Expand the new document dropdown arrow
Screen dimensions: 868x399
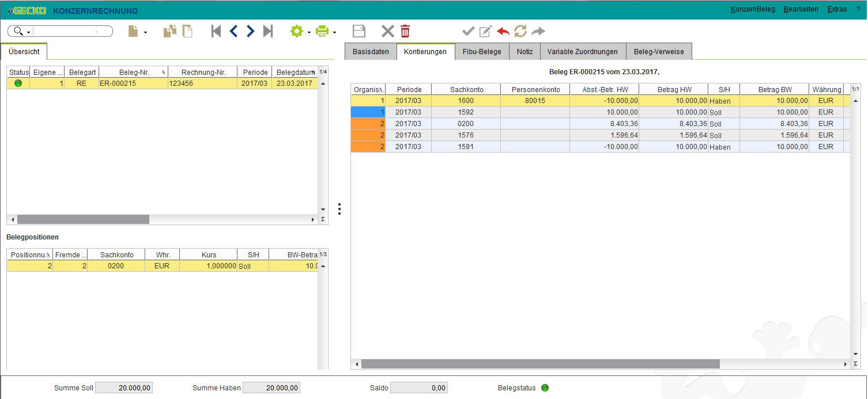point(145,32)
